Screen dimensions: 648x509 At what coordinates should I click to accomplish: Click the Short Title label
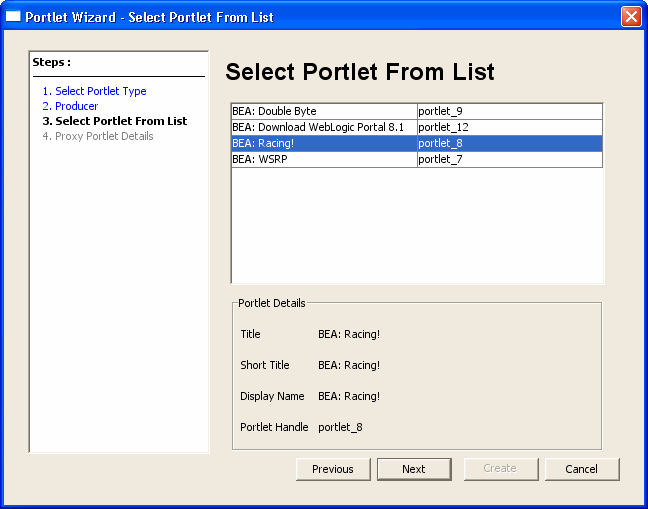[x=265, y=365]
